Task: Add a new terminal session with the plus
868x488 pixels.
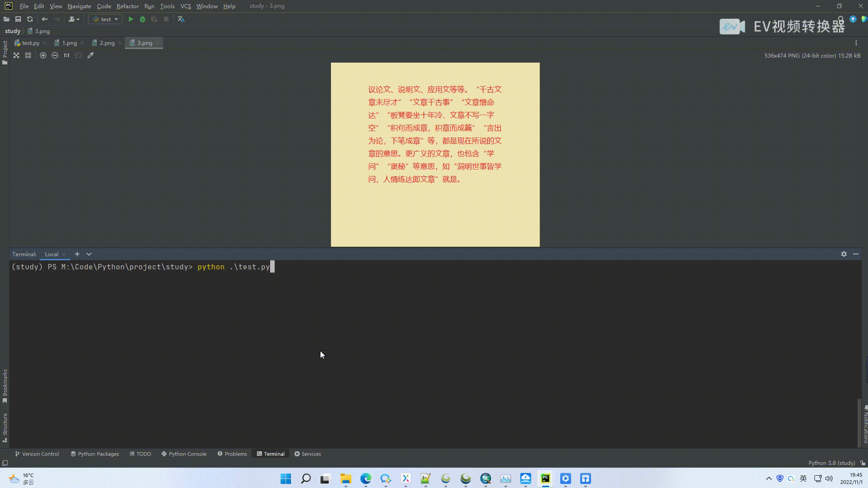Action: [77, 254]
